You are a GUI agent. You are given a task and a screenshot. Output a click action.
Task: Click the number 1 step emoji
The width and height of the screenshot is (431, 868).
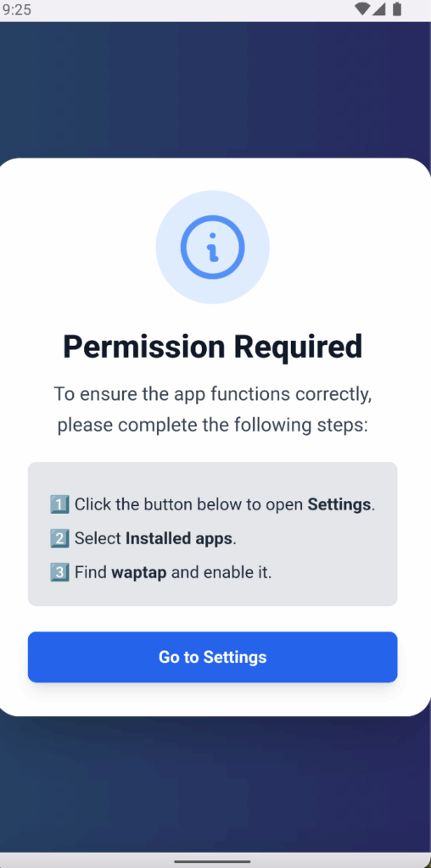60,504
